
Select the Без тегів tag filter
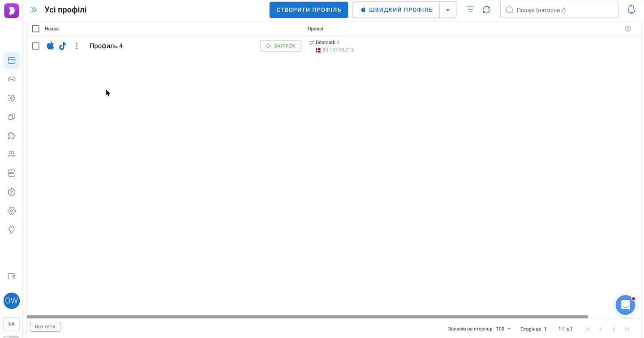[x=45, y=327]
